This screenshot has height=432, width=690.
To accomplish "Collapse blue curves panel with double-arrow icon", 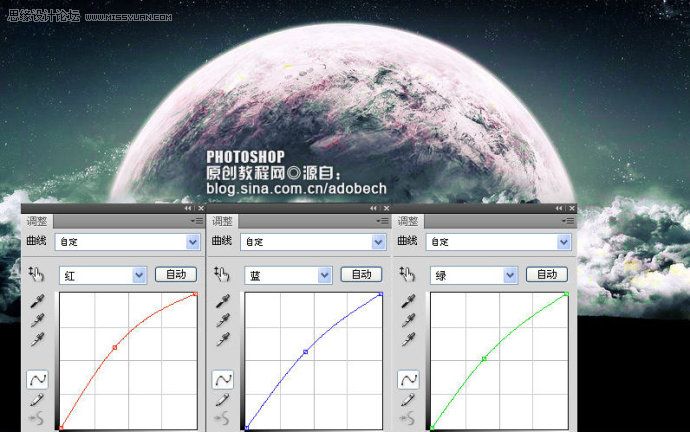I will point(374,208).
